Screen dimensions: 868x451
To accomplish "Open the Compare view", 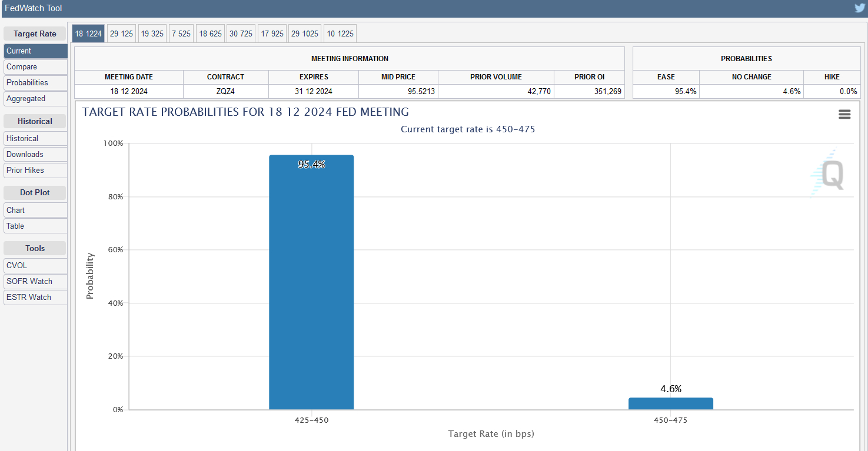I will click(35, 67).
